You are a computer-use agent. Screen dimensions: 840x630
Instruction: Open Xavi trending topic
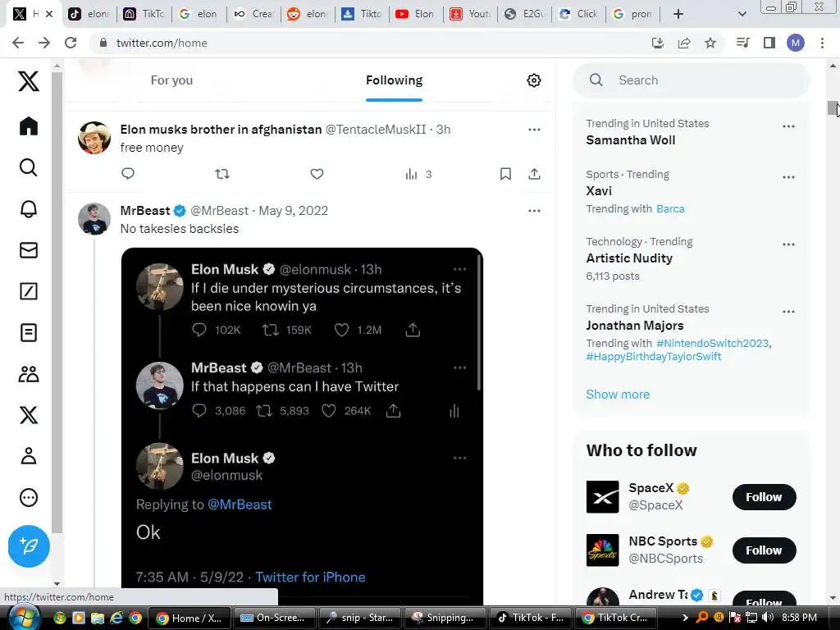tap(599, 191)
